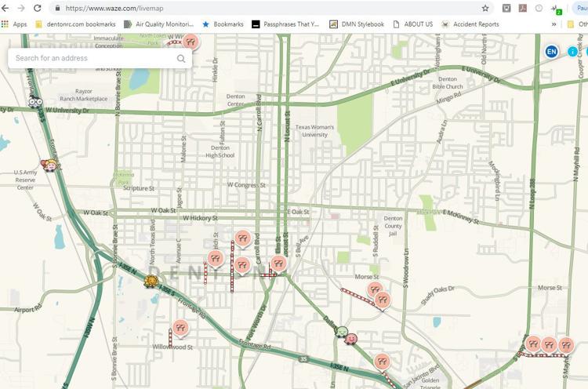The width and height of the screenshot is (588, 389).
Task: Click the Texas Woman's University label
Action: [x=314, y=131]
